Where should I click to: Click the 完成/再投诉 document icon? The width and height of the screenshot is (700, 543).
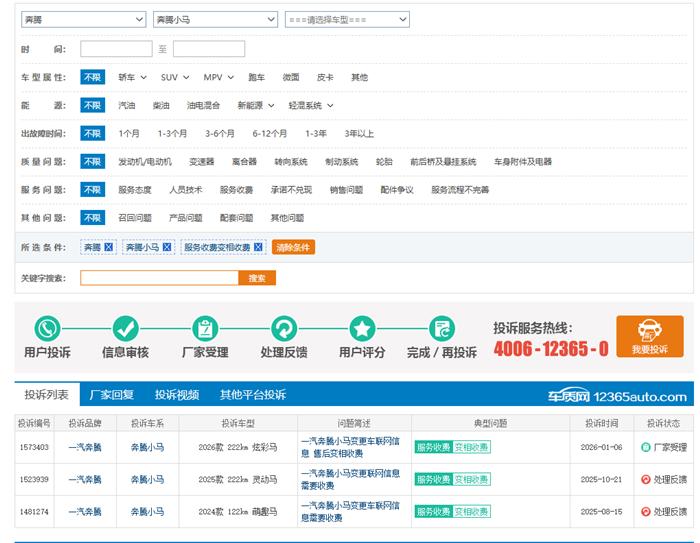point(441,328)
